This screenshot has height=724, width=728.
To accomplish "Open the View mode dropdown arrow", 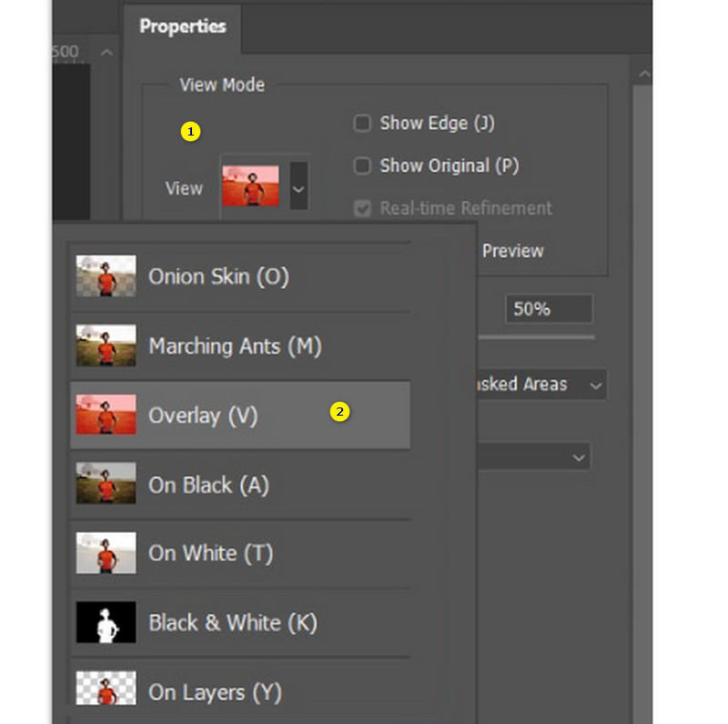I will coord(298,187).
